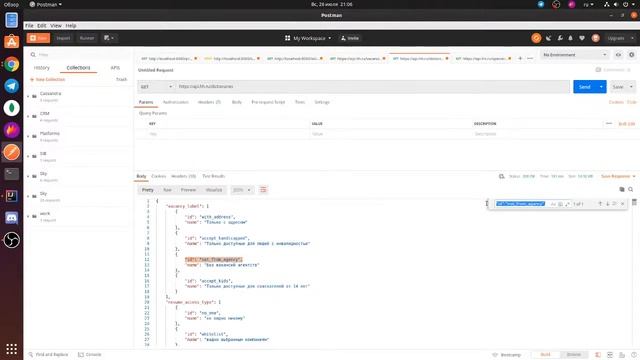The image size is (640, 360).
Task: Open the Trash link in sidebar
Action: point(121,80)
